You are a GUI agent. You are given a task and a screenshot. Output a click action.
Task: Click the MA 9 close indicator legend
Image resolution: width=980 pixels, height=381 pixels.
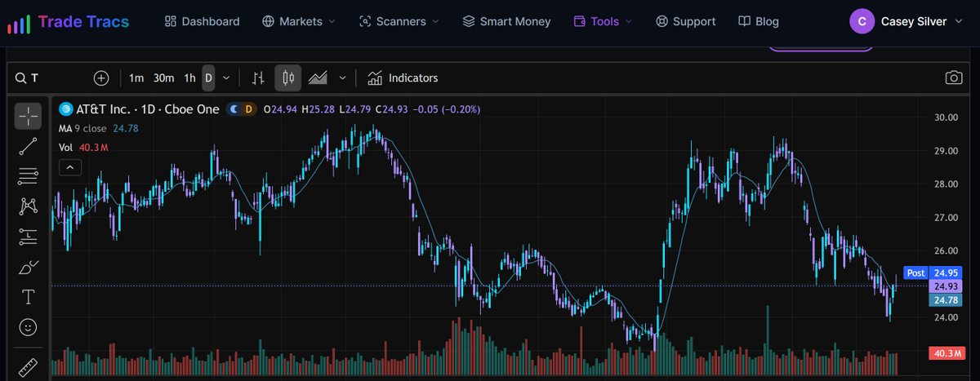(x=98, y=128)
